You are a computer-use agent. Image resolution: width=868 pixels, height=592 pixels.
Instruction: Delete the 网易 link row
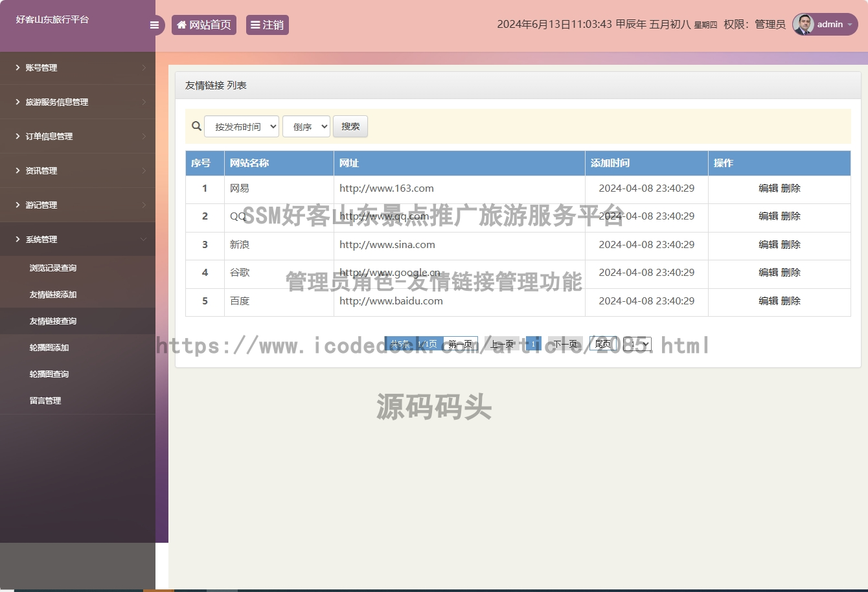tap(791, 188)
